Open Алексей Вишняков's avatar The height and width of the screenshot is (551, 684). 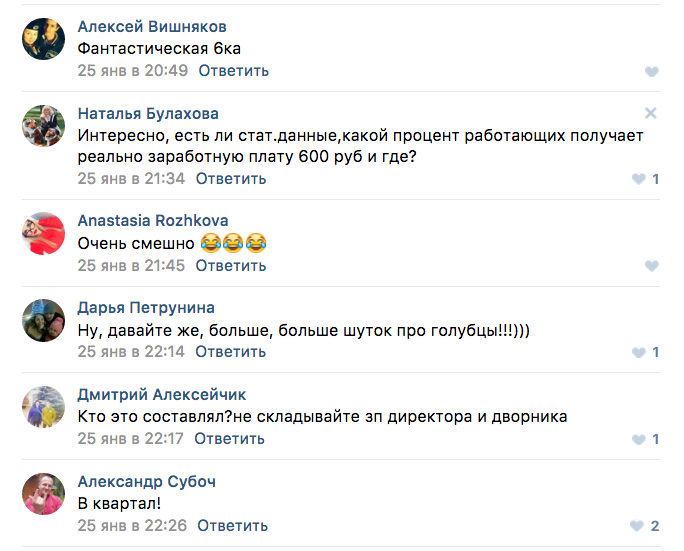[x=42, y=38]
